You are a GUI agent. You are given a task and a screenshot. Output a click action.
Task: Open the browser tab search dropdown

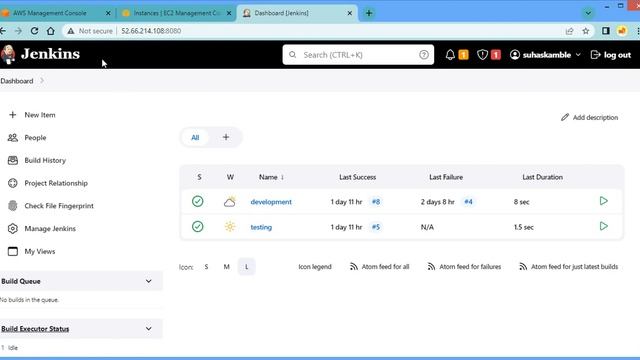588,13
